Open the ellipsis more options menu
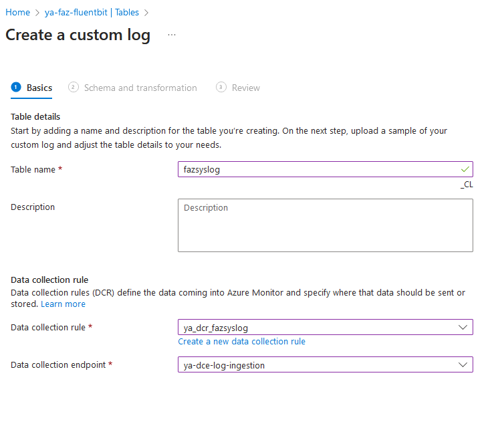This screenshot has width=504, height=430. coord(172,35)
